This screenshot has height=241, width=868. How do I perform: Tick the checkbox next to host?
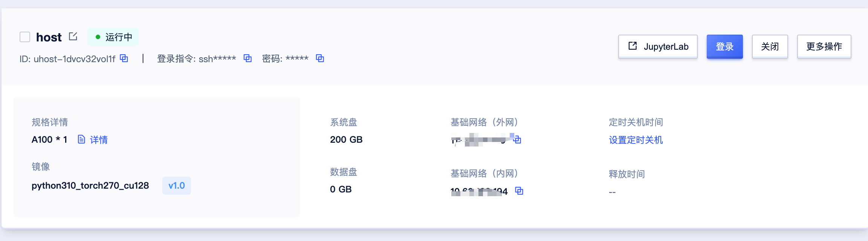(25, 37)
